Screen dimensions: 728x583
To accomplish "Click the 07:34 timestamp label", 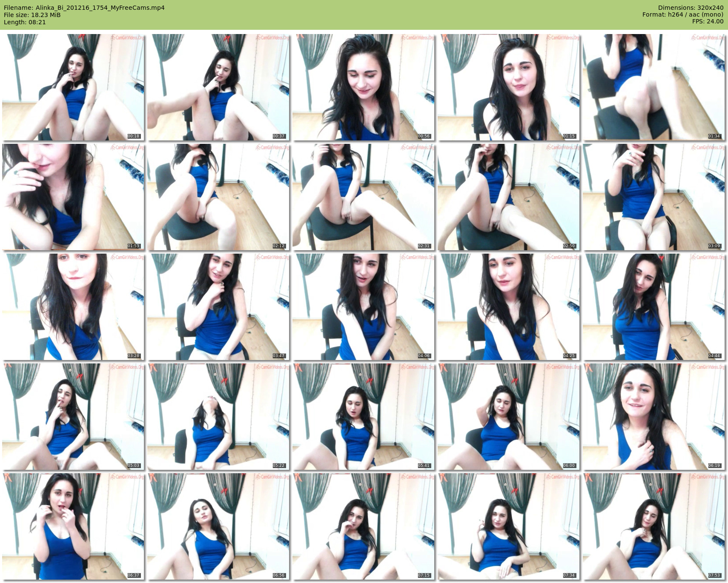I will (x=569, y=575).
